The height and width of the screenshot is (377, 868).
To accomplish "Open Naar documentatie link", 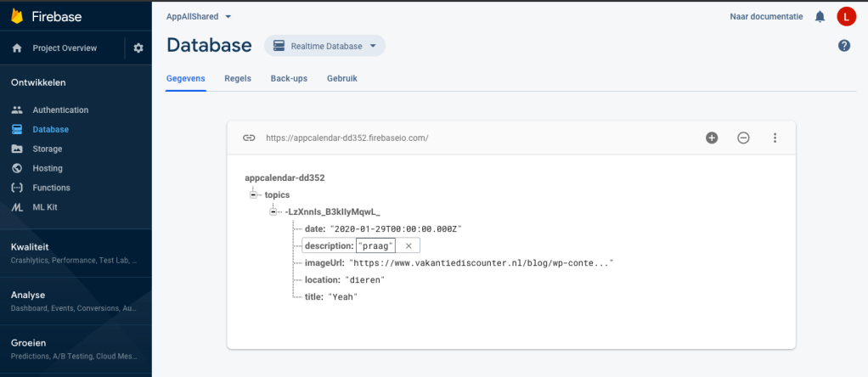I will coord(765,16).
